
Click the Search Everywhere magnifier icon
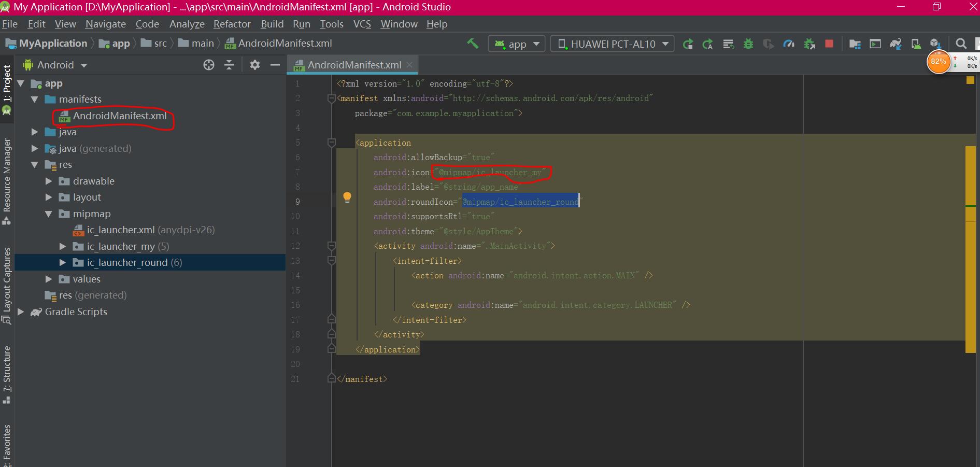click(961, 44)
